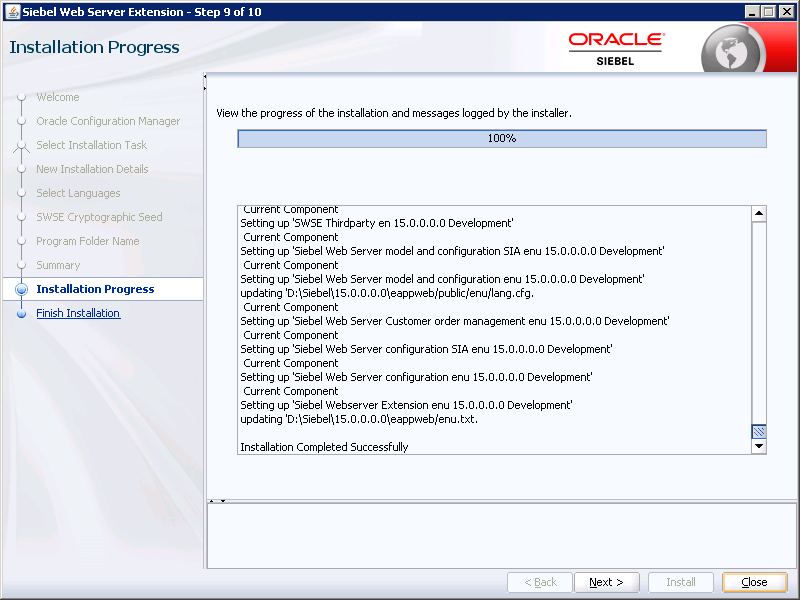Screen dimensions: 800x600
Task: Click log line 'SWSE Thirdparty en'
Action: point(377,223)
